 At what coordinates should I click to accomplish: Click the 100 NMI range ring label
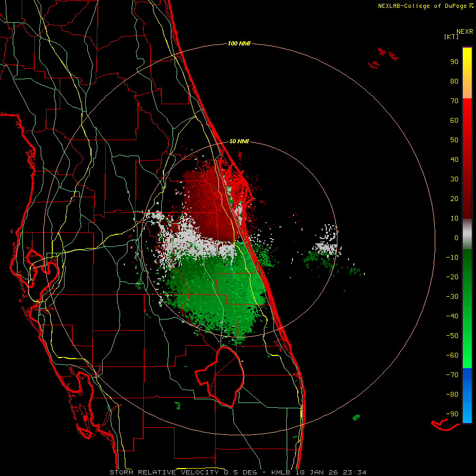(239, 44)
